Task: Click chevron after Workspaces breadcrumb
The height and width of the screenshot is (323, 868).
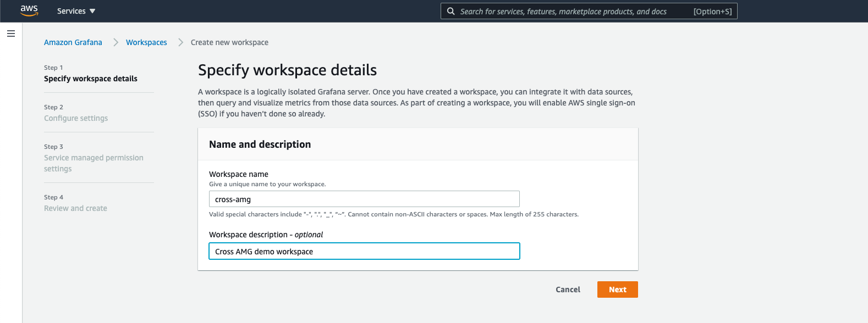Action: click(x=180, y=42)
